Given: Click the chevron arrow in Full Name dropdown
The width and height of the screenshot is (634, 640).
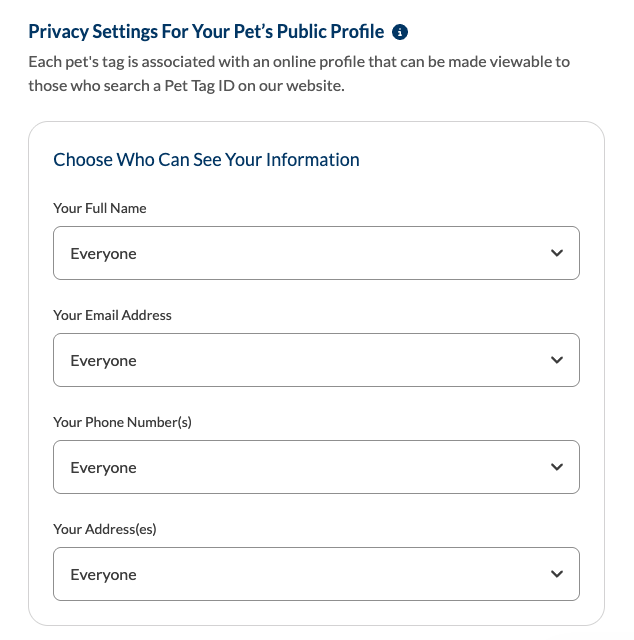Looking at the screenshot, I should [x=557, y=253].
